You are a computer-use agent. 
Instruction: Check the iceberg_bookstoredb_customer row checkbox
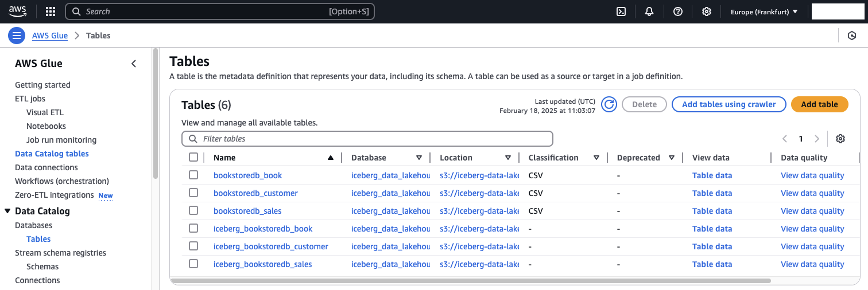pyautogui.click(x=193, y=246)
